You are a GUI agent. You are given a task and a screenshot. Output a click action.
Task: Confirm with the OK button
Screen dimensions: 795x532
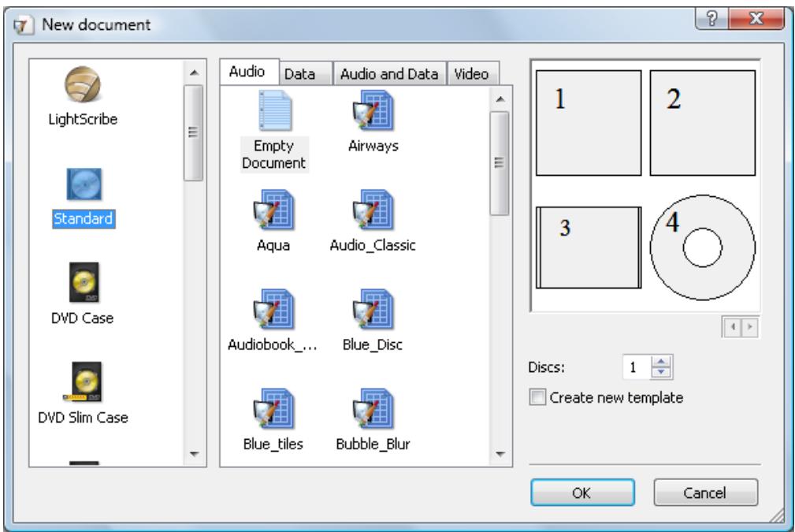click(582, 493)
